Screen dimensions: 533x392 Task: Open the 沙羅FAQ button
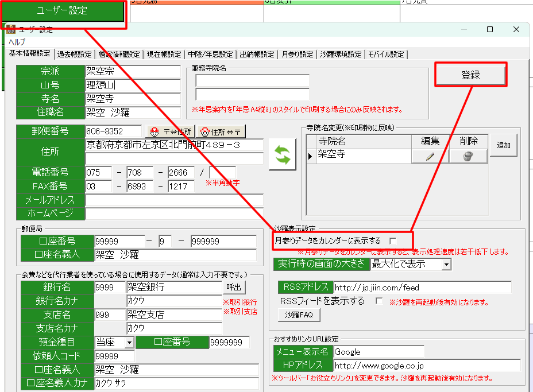(299, 315)
